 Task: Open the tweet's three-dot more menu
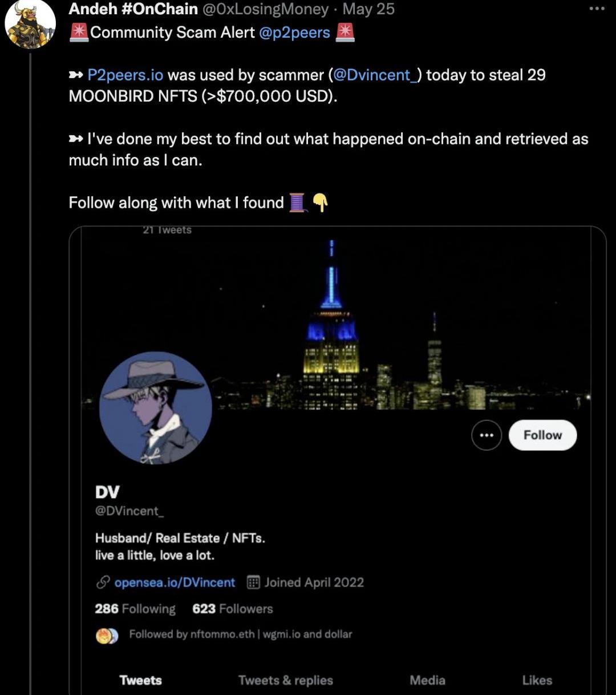coord(597,9)
